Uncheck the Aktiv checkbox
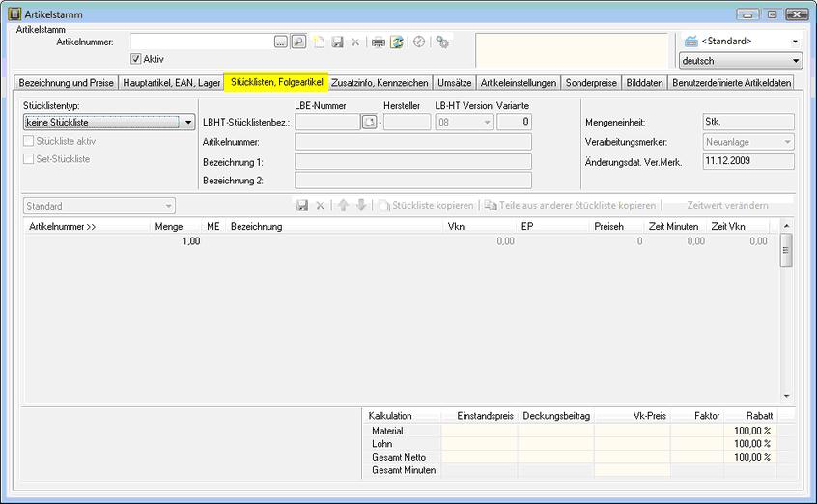Viewport: 817px width, 504px height. tap(136, 59)
